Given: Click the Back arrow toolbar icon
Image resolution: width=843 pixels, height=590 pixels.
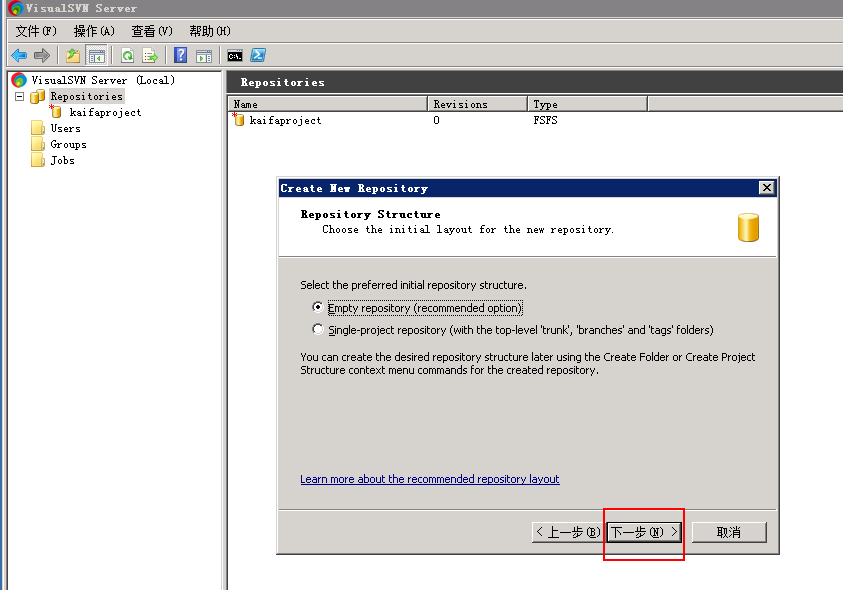Looking at the screenshot, I should tap(19, 55).
